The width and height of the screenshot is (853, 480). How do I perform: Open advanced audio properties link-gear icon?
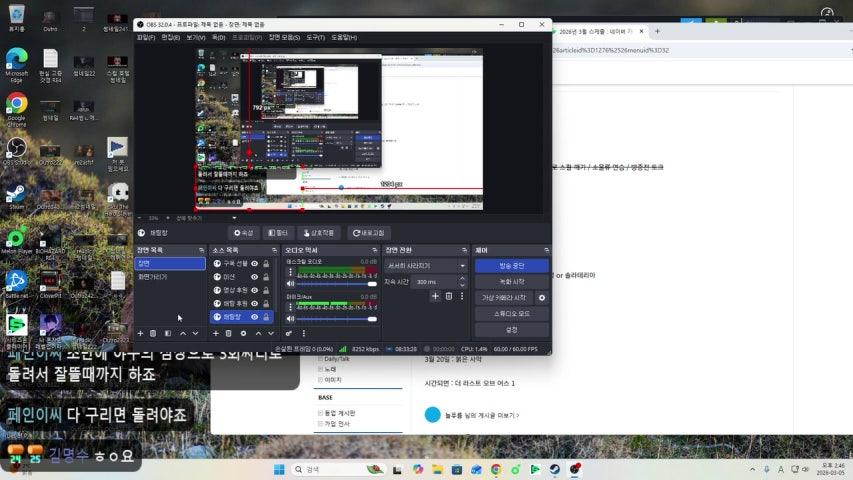(x=289, y=333)
